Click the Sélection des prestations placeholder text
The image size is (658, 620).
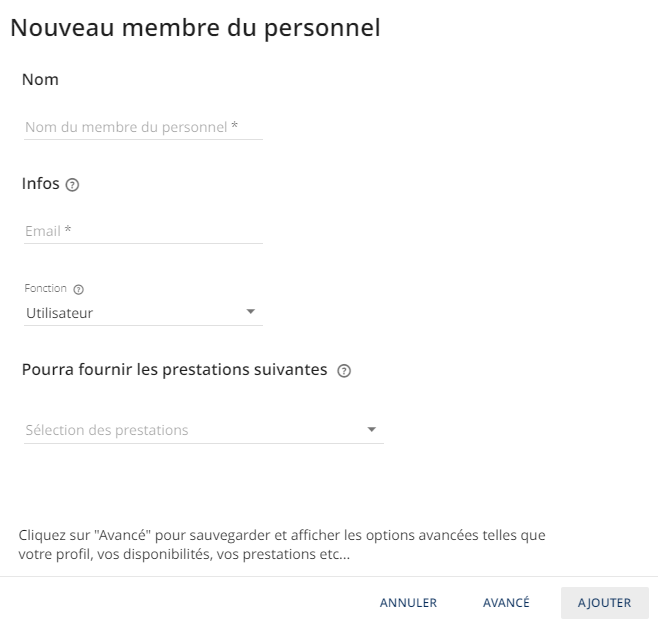point(107,430)
